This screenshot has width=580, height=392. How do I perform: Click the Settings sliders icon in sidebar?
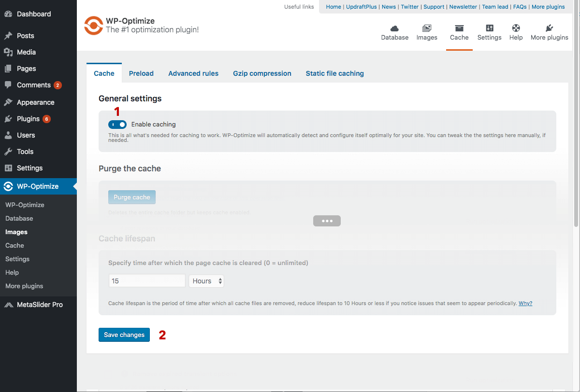pyautogui.click(x=8, y=168)
